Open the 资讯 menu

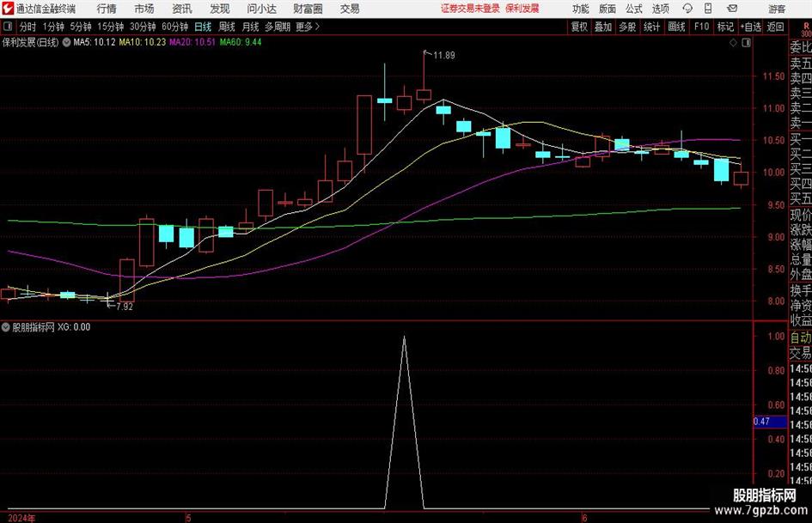click(182, 9)
